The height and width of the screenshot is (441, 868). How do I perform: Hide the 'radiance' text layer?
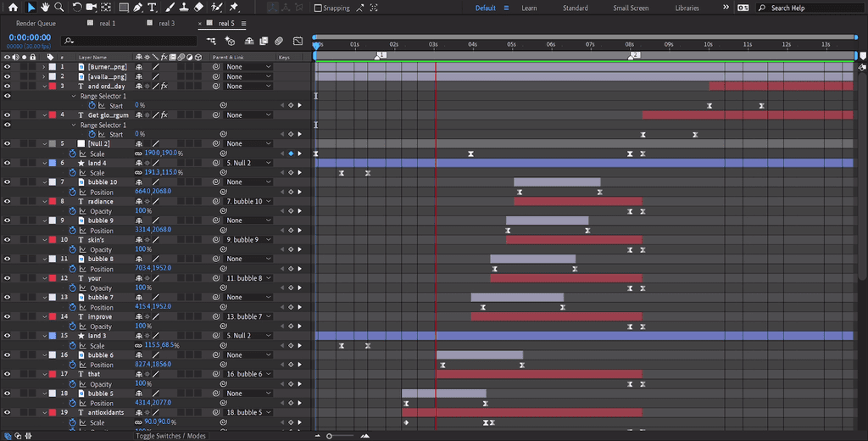(x=7, y=202)
